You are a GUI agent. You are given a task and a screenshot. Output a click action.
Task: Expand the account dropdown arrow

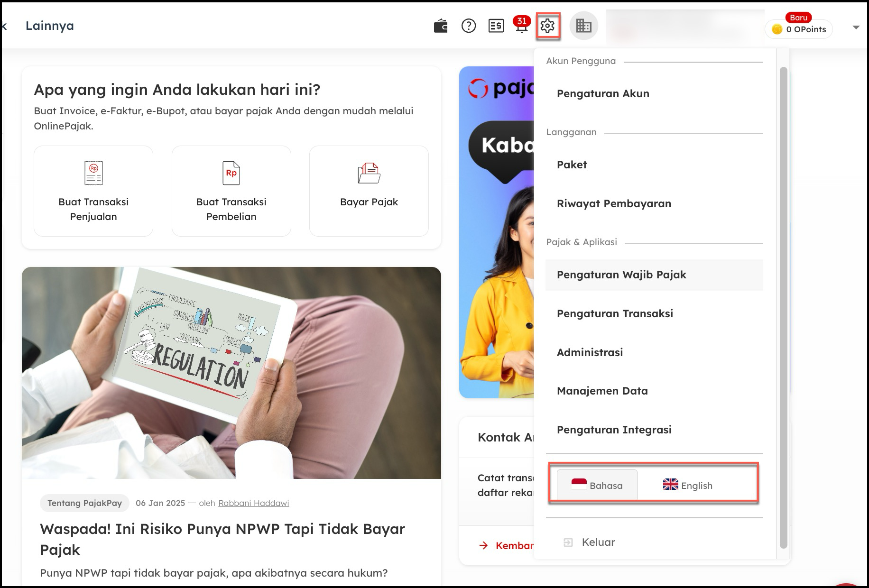click(x=856, y=28)
